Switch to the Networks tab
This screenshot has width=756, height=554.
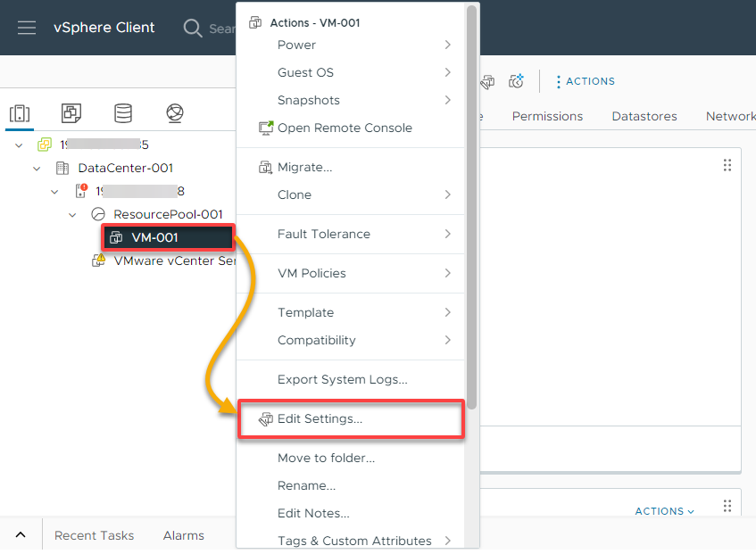click(x=730, y=116)
